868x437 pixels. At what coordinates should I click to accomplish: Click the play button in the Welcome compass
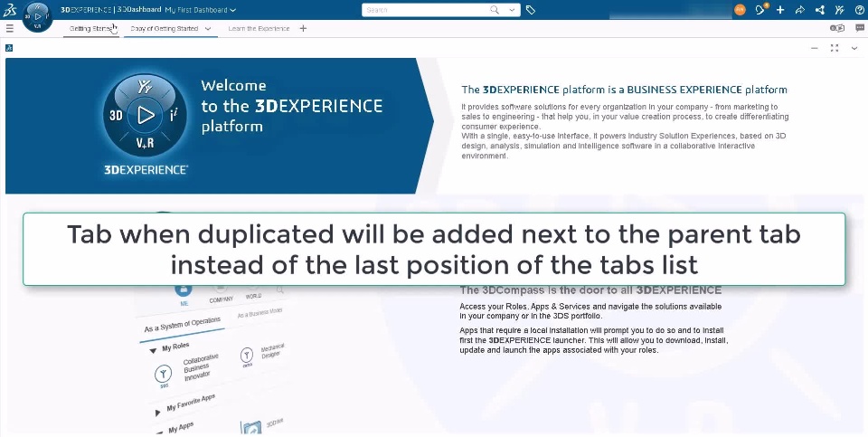[x=146, y=115]
